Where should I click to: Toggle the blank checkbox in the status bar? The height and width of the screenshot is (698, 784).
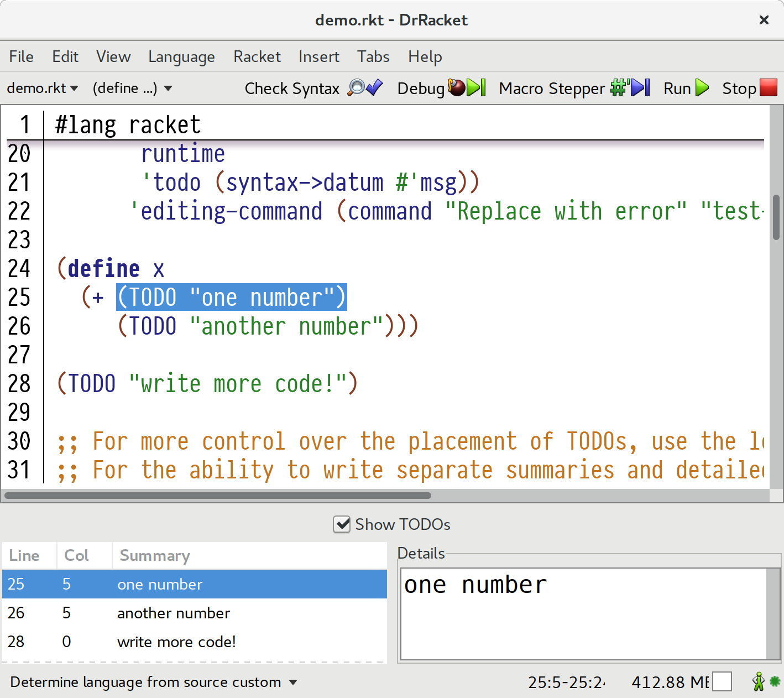pos(723,682)
